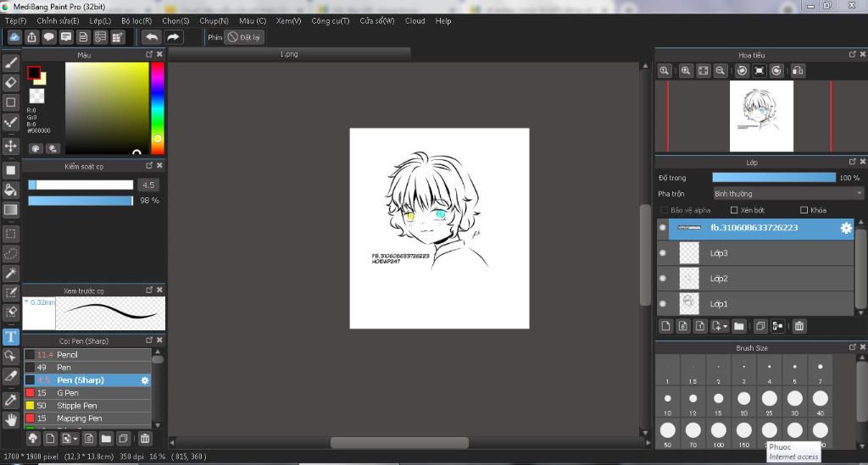The width and height of the screenshot is (868, 465).
Task: Select the Move tool
Action: pyautogui.click(x=10, y=146)
